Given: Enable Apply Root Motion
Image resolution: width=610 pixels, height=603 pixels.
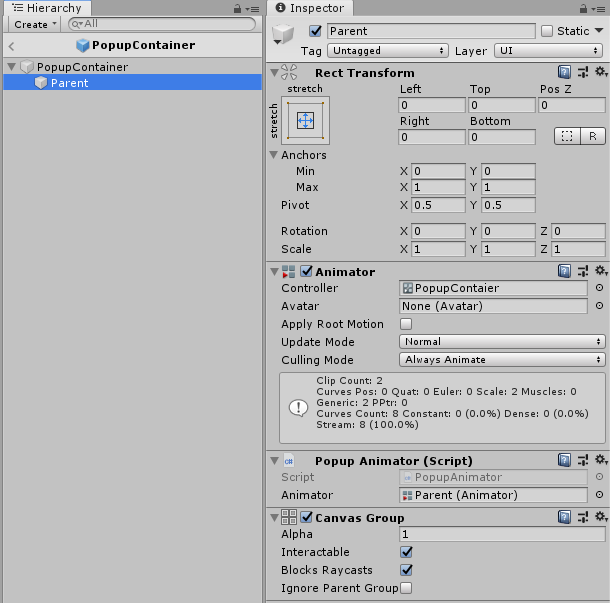Looking at the screenshot, I should 406,324.
